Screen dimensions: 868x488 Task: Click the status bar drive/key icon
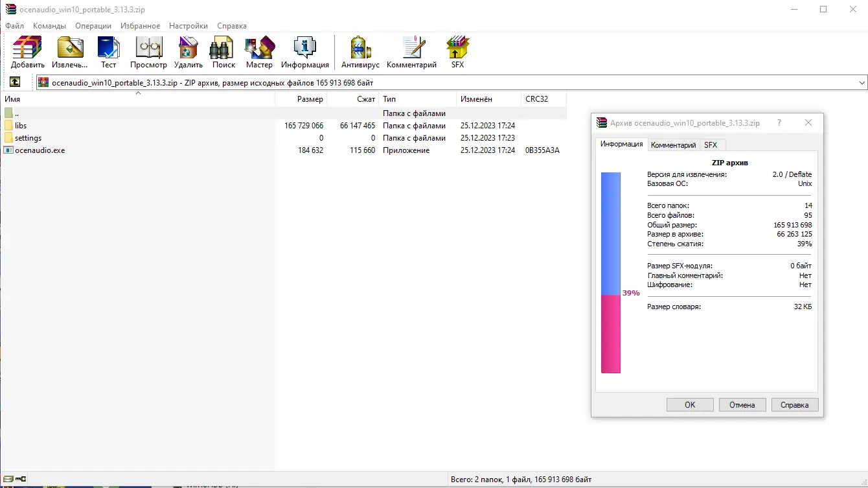click(x=14, y=480)
